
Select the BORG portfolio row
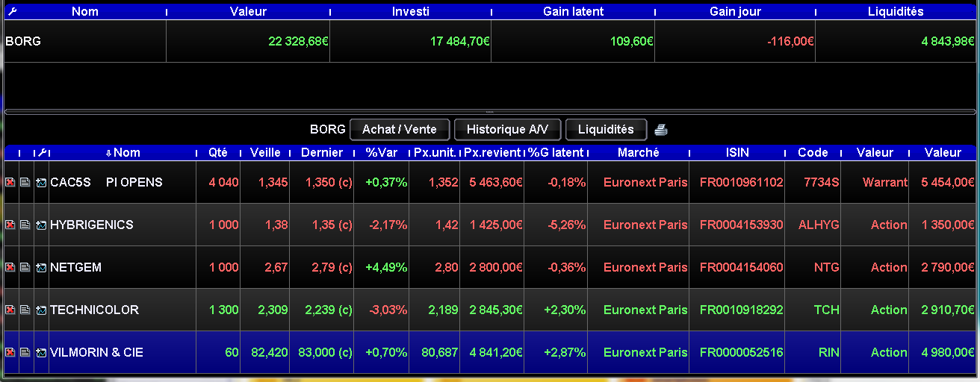490,41
